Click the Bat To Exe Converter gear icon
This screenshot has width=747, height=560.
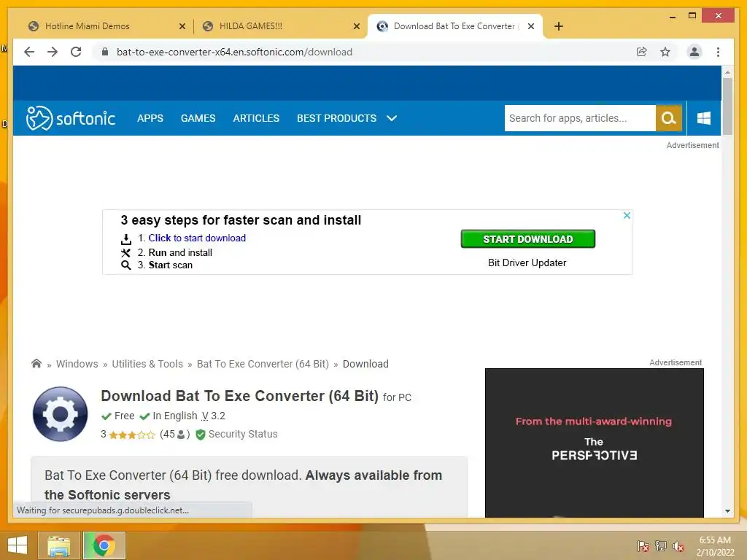(60, 414)
